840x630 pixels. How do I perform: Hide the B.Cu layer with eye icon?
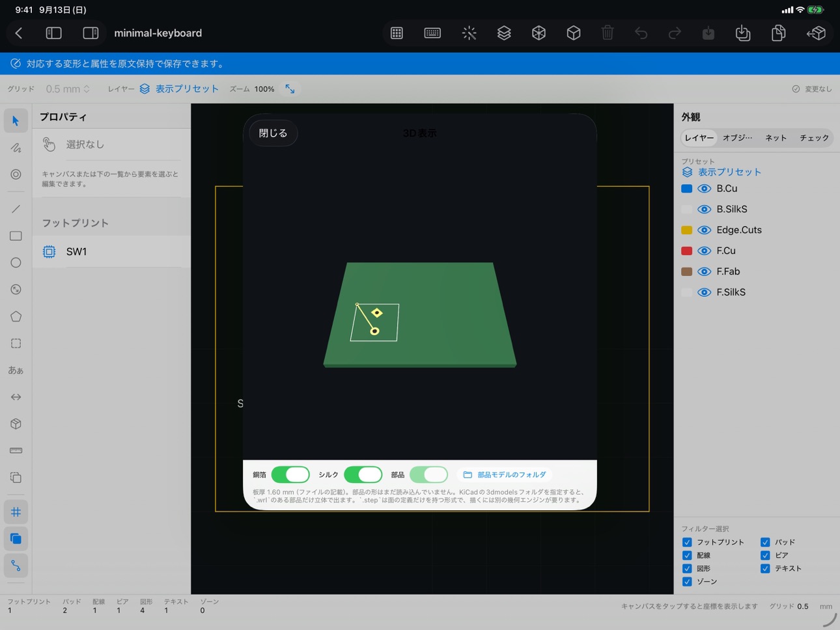[x=704, y=189]
